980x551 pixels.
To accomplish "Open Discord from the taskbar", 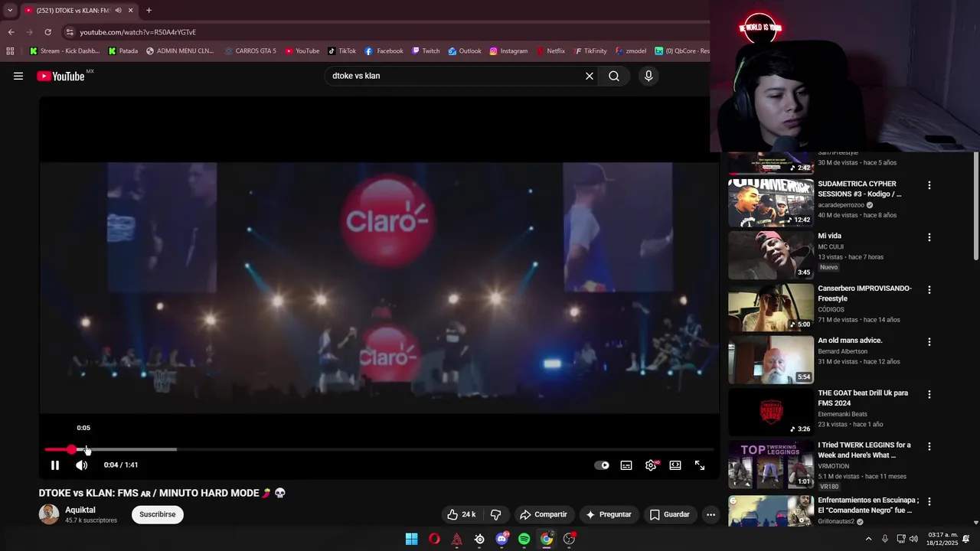I will 501,539.
